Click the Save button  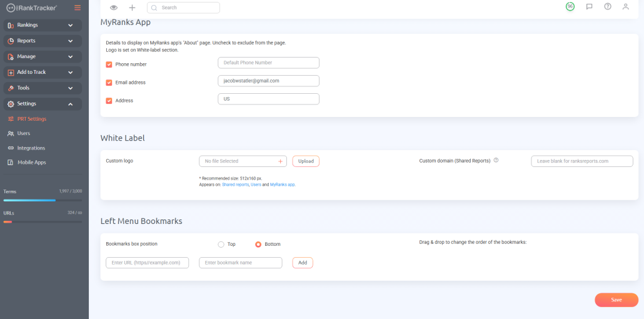pos(616,300)
